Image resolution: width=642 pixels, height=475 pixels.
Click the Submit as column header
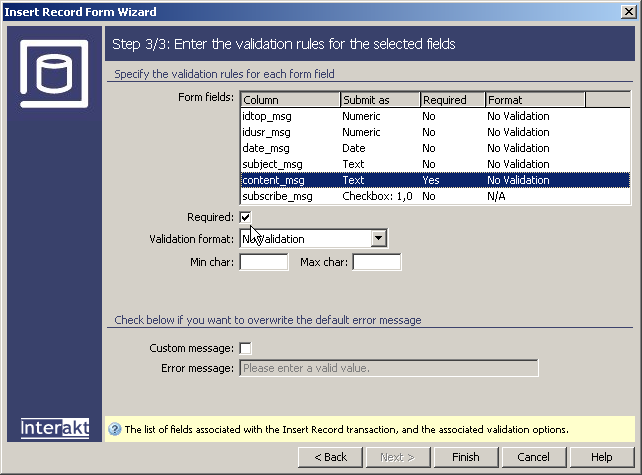tap(379, 100)
